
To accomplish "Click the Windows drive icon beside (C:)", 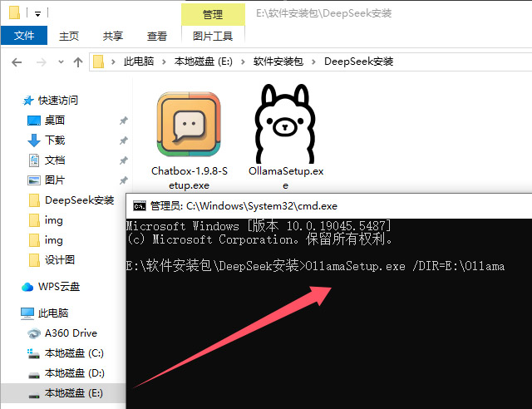I will (33, 353).
